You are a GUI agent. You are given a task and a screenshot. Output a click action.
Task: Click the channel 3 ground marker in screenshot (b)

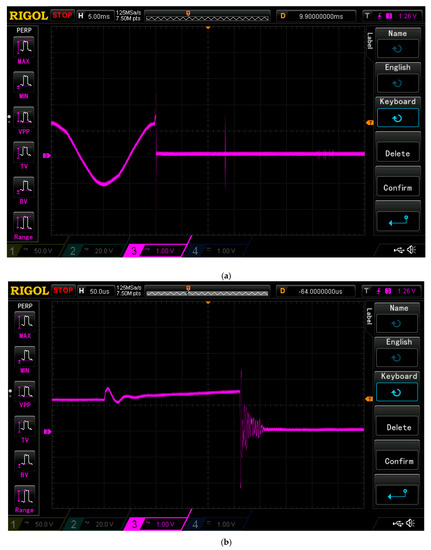tap(47, 432)
